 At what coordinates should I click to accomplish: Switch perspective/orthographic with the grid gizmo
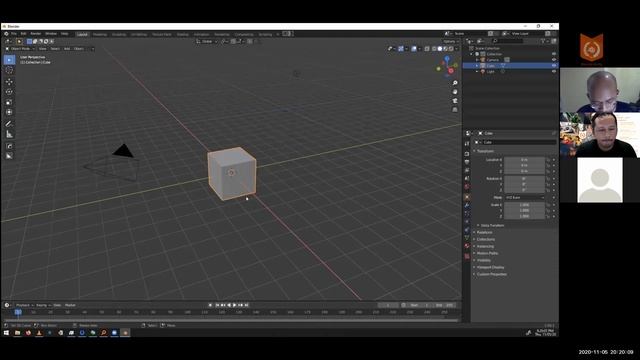point(455,110)
